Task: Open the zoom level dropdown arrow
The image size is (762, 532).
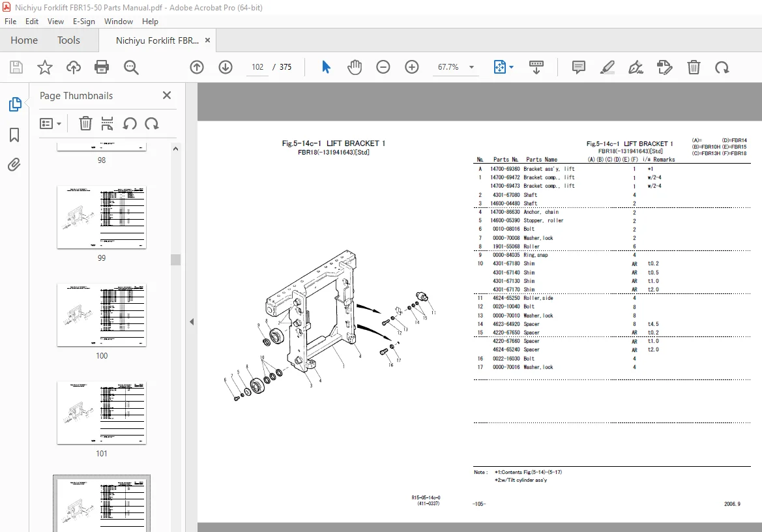Action: pyautogui.click(x=471, y=67)
